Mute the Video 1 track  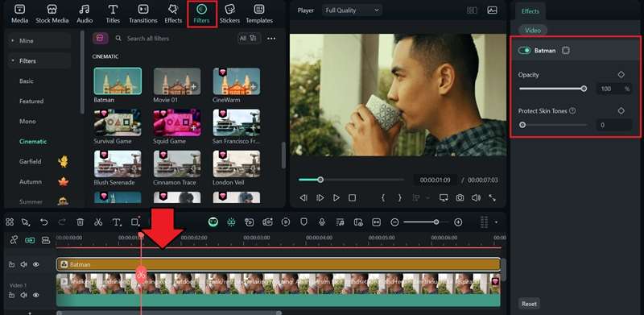pyautogui.click(x=24, y=295)
